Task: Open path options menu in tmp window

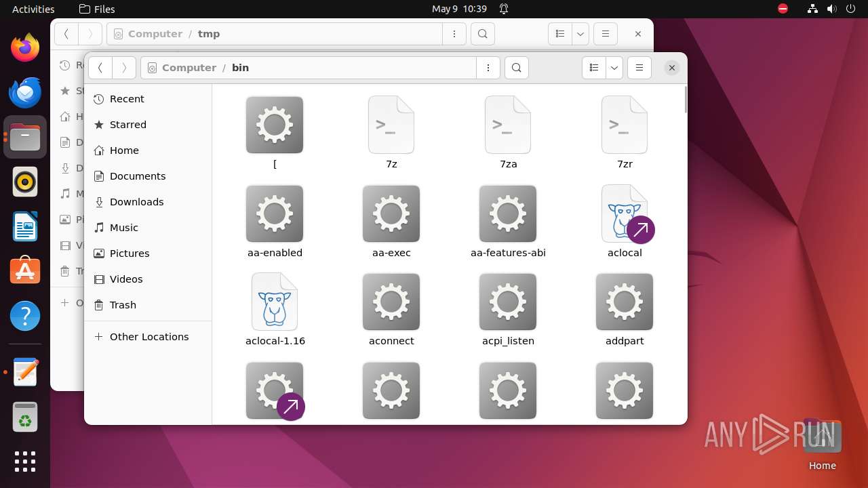Action: [x=454, y=34]
